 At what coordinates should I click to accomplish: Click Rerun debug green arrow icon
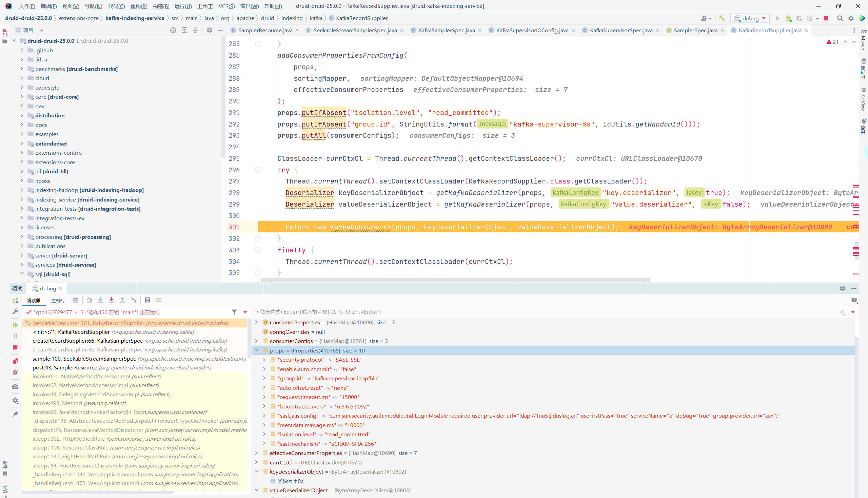15,301
